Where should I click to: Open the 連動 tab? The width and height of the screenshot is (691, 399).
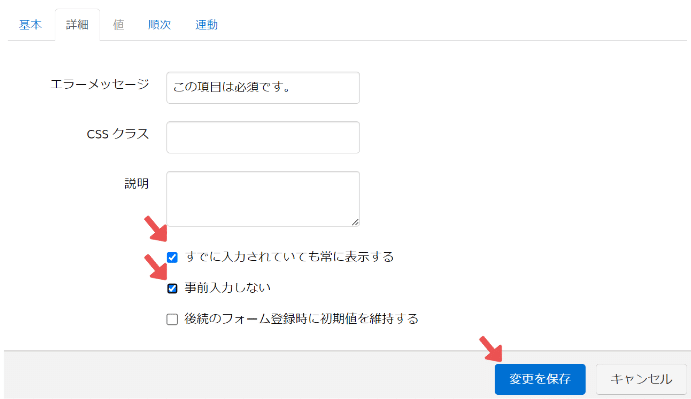pos(206,25)
